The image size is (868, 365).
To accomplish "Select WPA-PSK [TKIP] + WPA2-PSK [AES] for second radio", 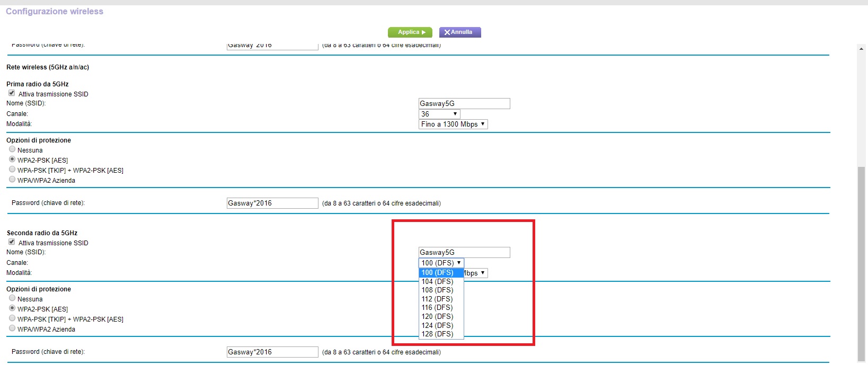I will 12,318.
